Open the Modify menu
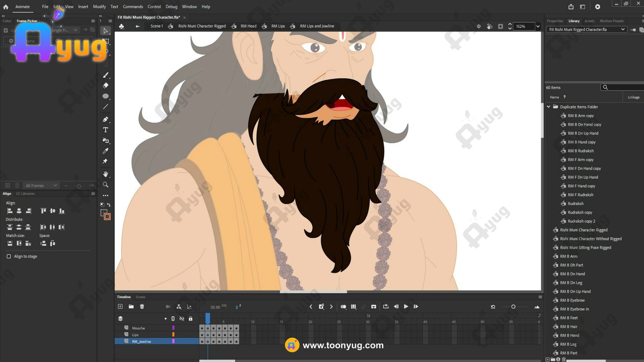 click(99, 7)
